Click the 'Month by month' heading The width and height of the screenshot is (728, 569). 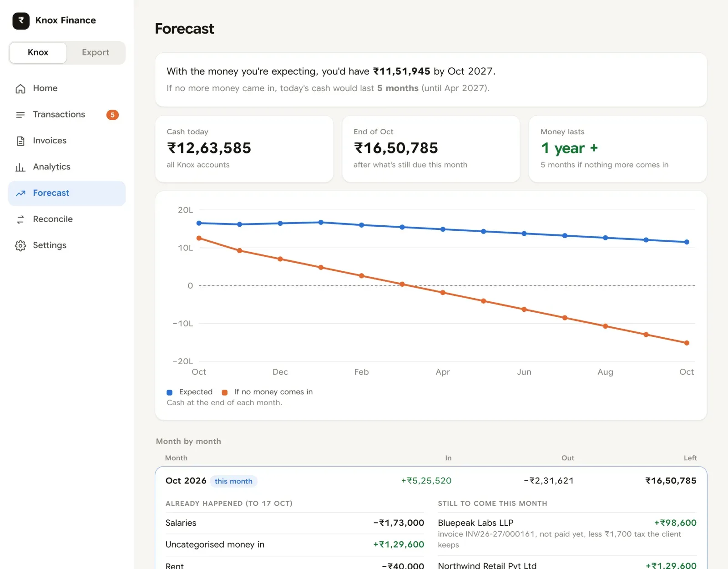(x=188, y=441)
